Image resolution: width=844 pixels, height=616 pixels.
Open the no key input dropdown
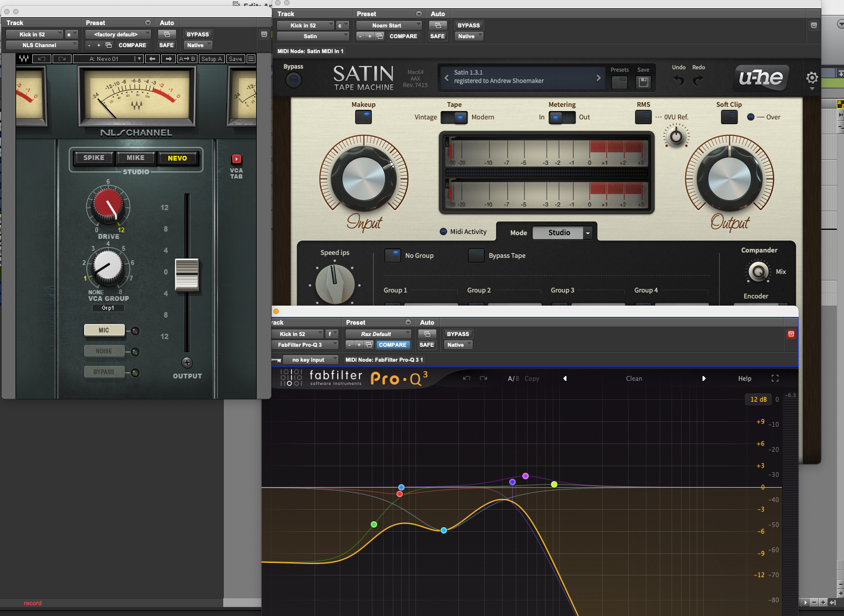(x=310, y=360)
